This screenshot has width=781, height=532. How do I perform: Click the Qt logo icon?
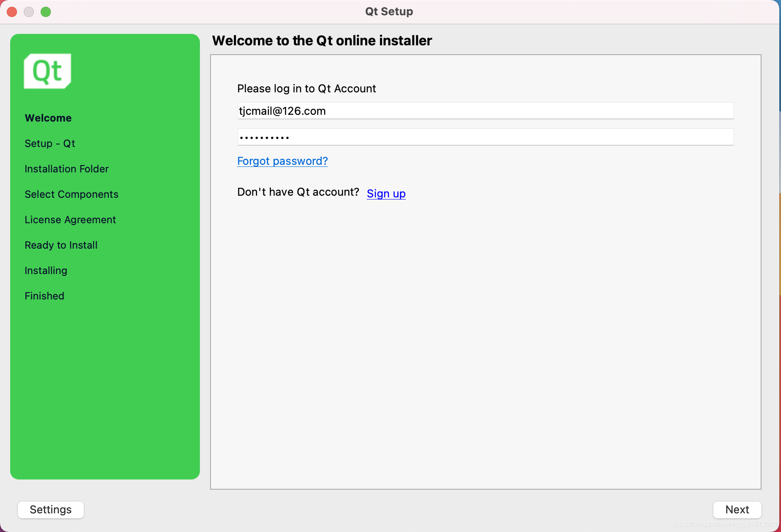[47, 71]
